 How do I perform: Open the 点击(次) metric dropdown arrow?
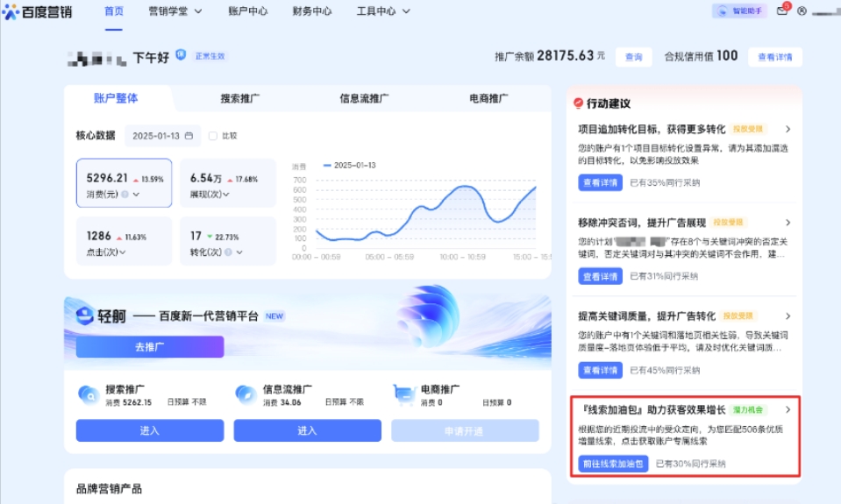coord(122,252)
